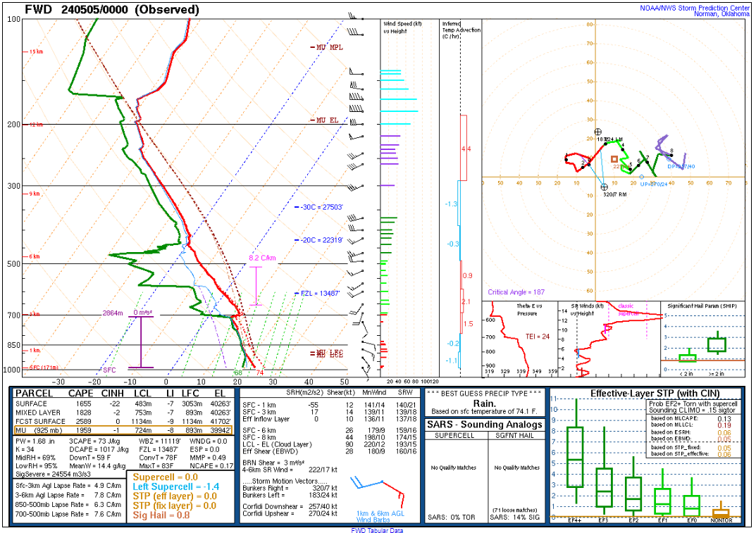This screenshot has width=756, height=533.
Task: Click the FWD 240505/0000 (Observed) title
Action: 111,10
